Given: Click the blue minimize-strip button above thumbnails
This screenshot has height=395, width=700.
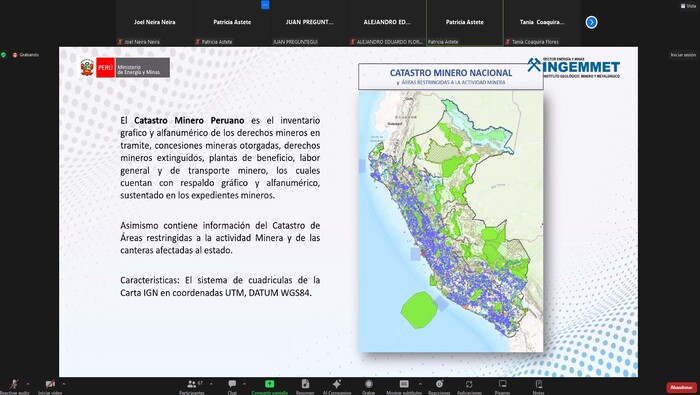Looking at the screenshot, I should pos(265,4).
